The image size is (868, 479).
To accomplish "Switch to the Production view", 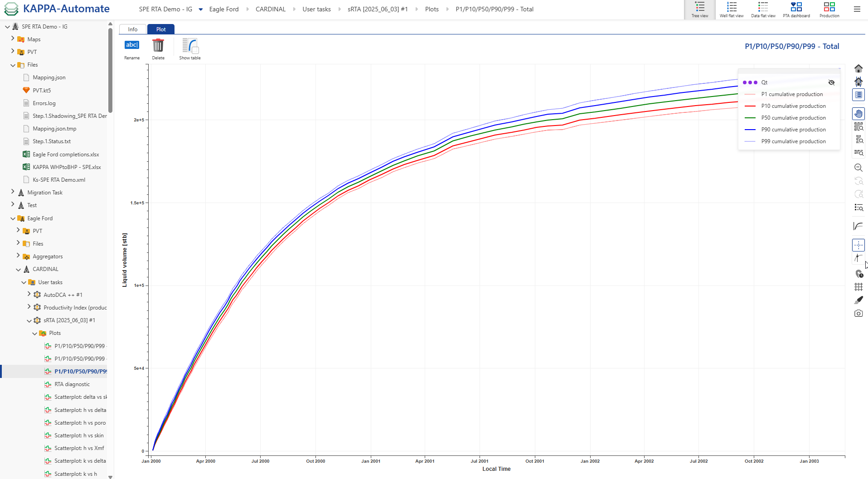I will pyautogui.click(x=829, y=10).
